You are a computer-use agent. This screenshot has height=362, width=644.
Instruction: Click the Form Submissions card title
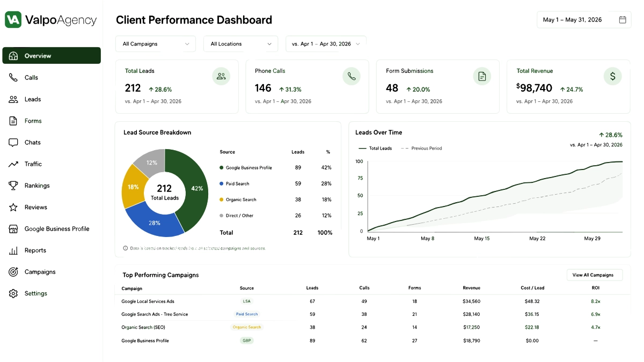point(409,71)
